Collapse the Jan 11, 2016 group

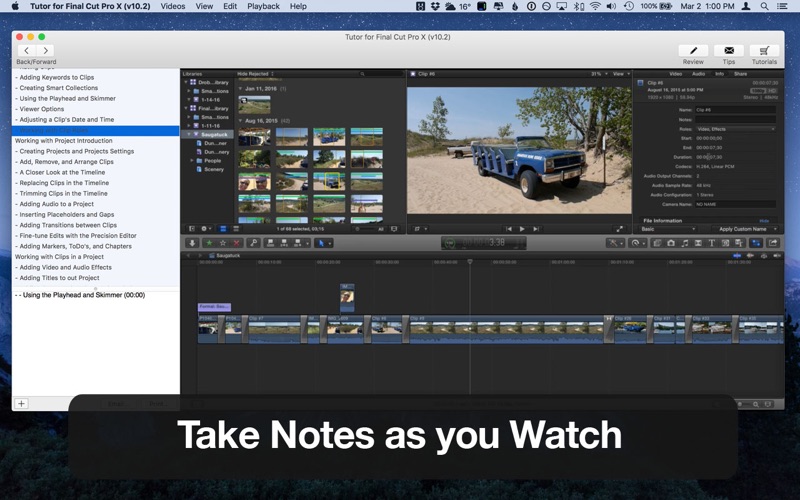pyautogui.click(x=240, y=89)
